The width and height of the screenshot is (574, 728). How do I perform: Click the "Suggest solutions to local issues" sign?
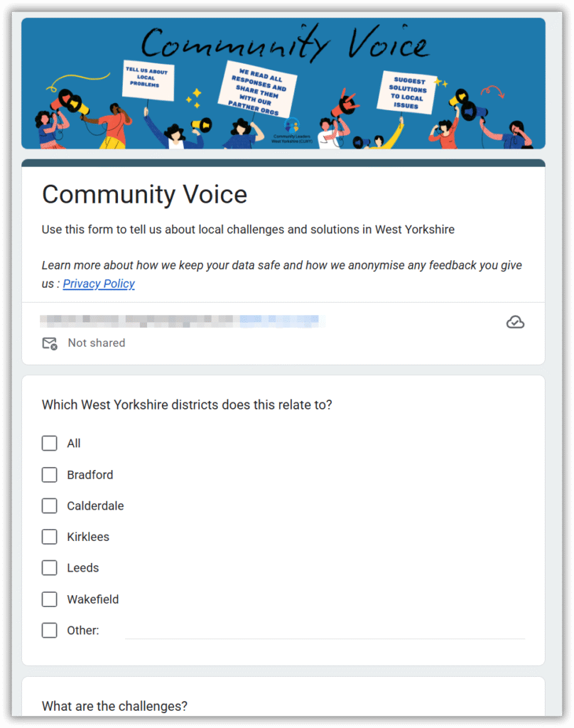(x=408, y=93)
